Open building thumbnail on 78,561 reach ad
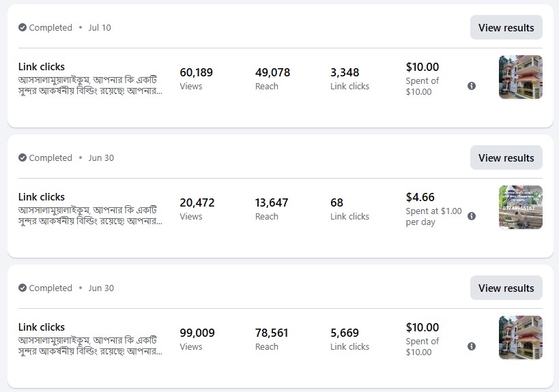559x392 pixels. 521,337
